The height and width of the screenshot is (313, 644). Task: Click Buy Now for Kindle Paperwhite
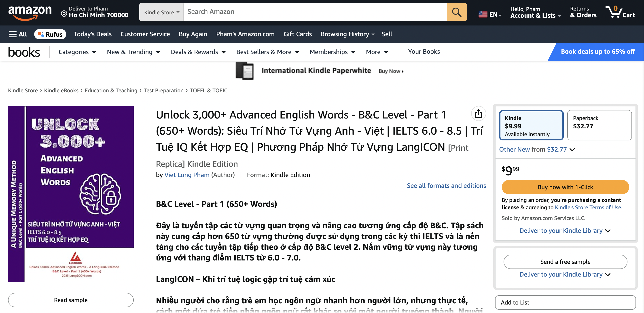tap(391, 71)
